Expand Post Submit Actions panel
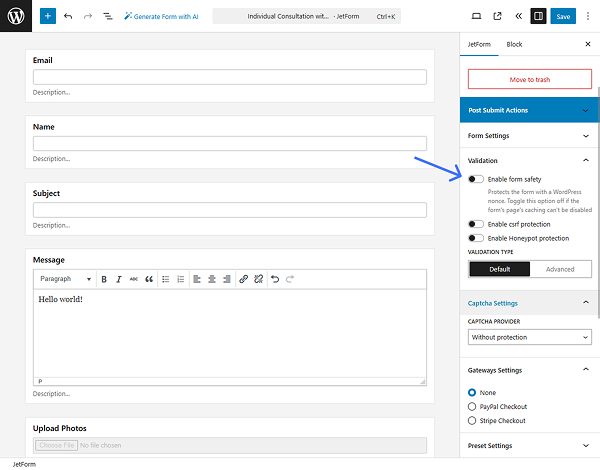Image resolution: width=600 pixels, height=470 pixels. pos(530,110)
